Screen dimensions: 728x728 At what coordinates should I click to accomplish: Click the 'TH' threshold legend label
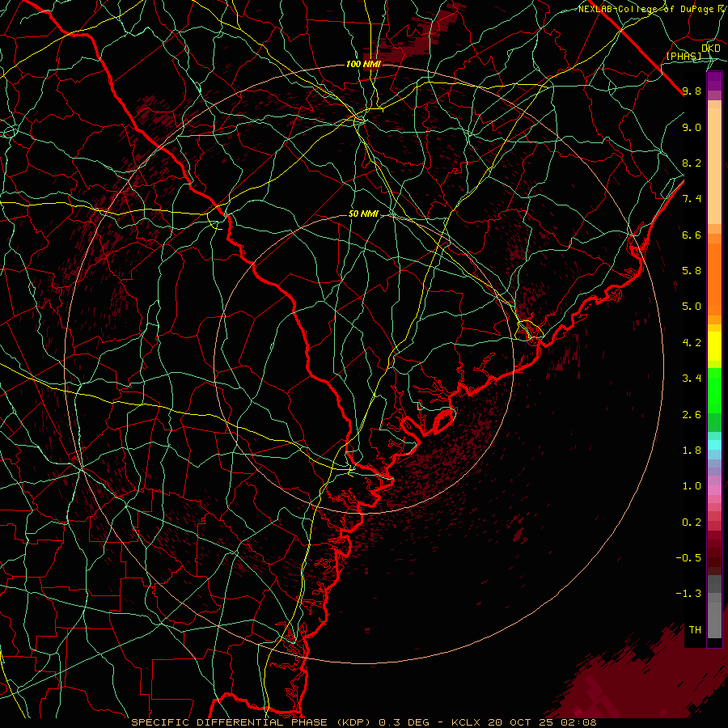(695, 630)
